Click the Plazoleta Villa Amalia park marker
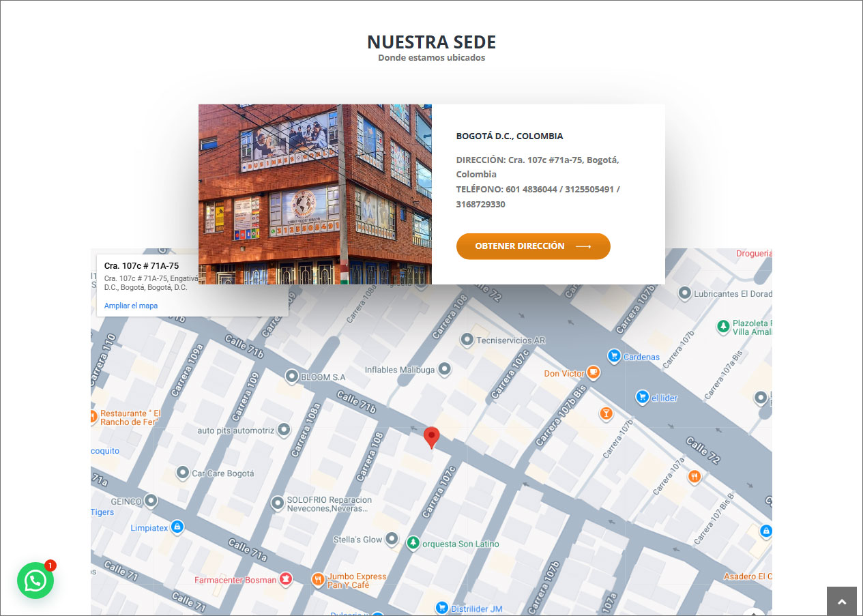 pos(722,327)
